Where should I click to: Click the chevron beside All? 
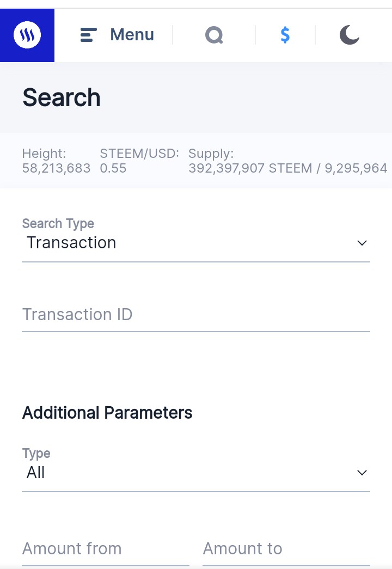tap(362, 473)
